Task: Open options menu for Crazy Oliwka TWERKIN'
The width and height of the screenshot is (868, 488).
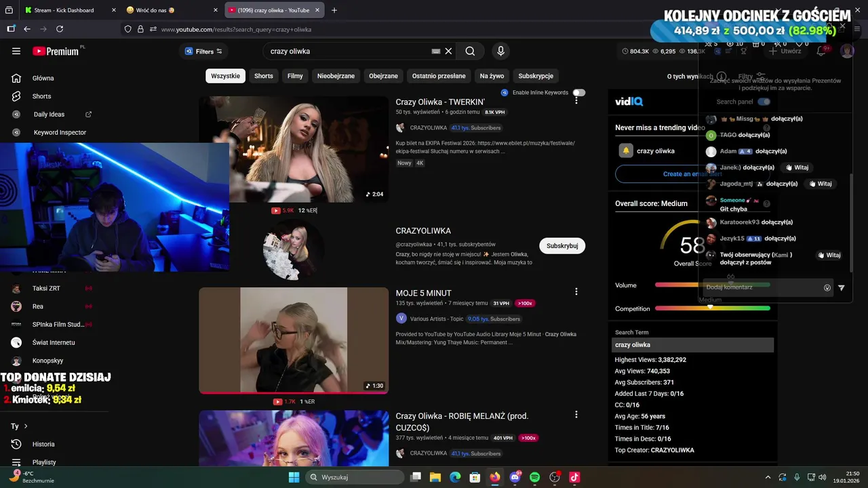Action: coord(576,100)
